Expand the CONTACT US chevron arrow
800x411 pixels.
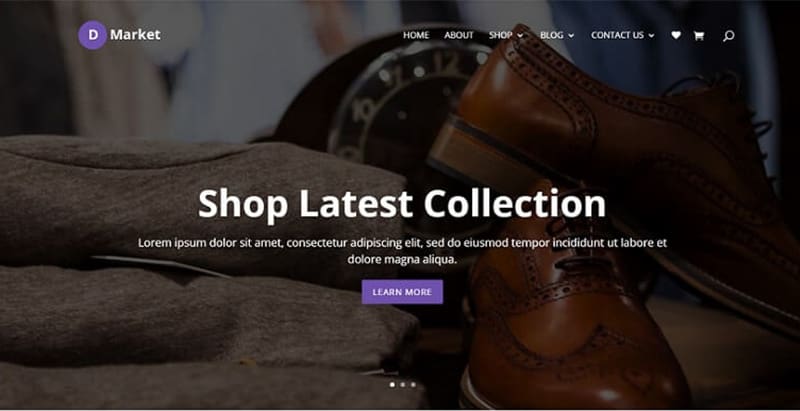(x=652, y=36)
